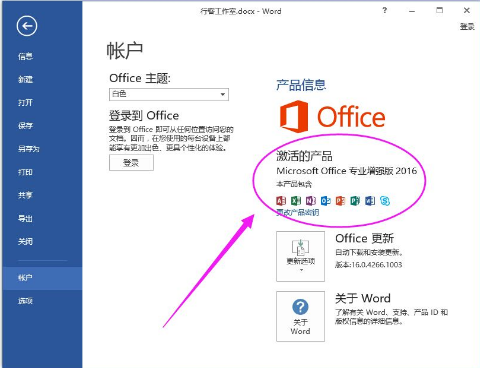Open the Office theme dropdown showing 白色
480x368 pixels.
point(169,94)
